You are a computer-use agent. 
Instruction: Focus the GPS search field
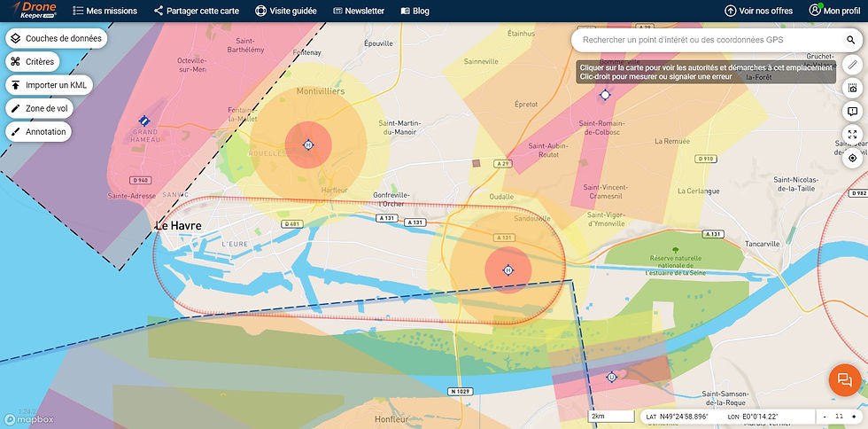click(x=707, y=40)
